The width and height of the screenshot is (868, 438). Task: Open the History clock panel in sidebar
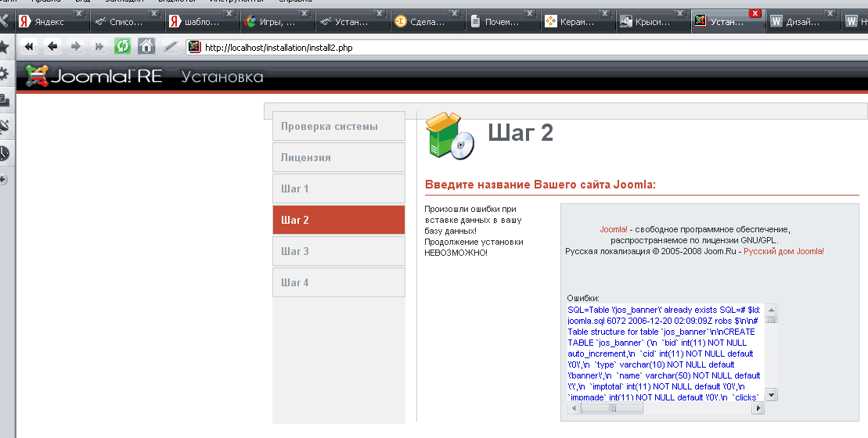click(x=5, y=153)
